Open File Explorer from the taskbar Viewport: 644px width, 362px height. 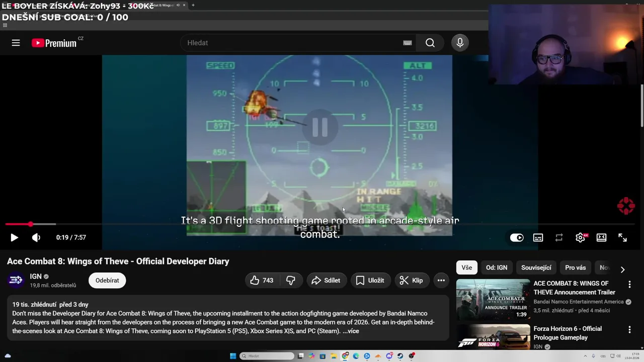point(334,356)
